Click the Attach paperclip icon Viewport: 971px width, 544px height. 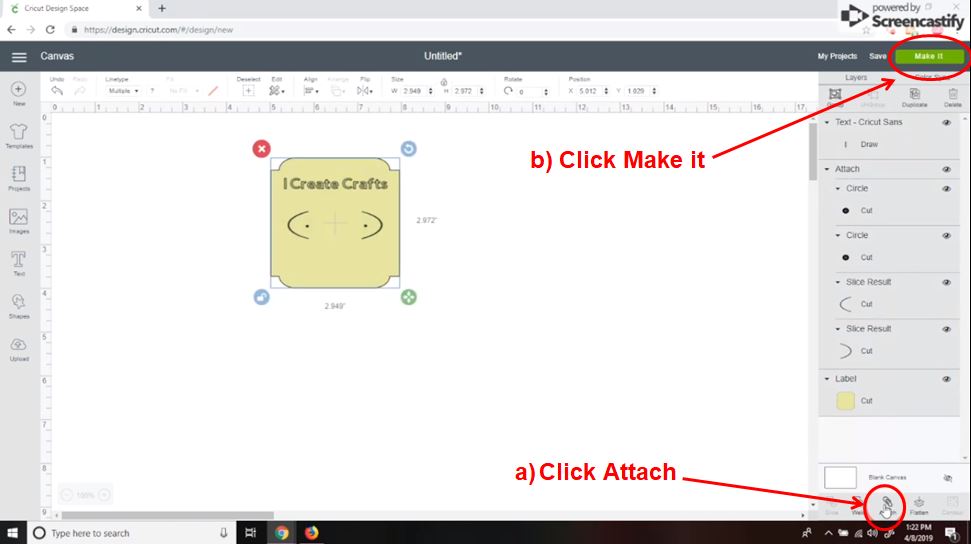click(x=886, y=503)
